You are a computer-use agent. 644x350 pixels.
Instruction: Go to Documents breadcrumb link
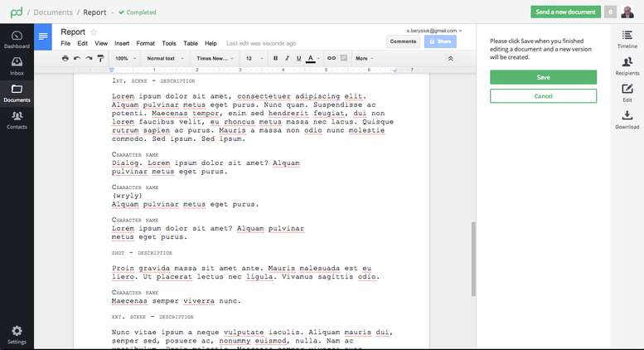(53, 12)
